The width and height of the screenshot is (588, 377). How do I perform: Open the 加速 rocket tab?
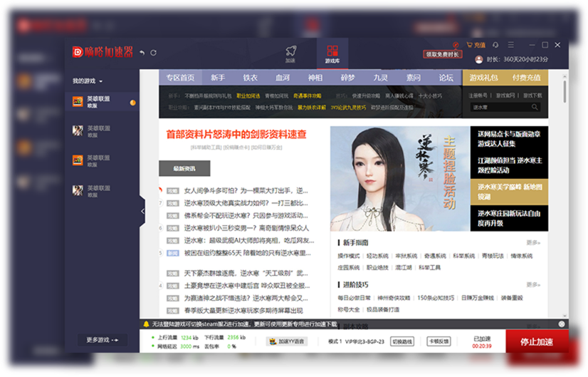291,54
